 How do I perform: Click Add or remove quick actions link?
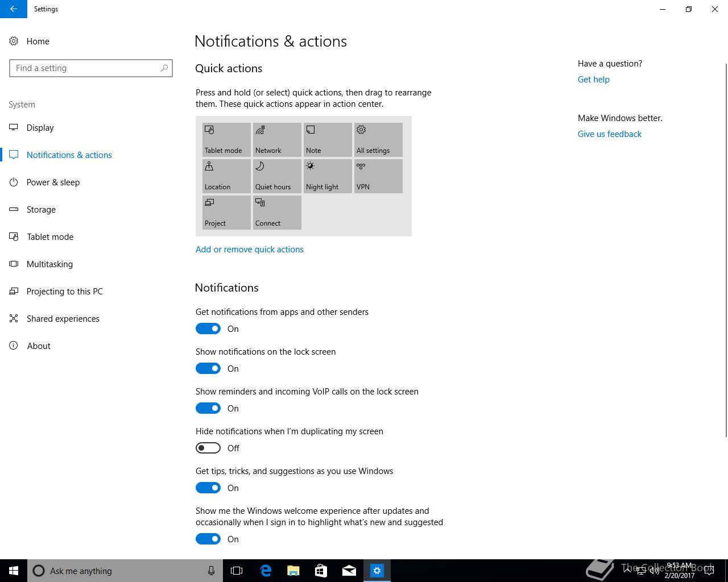tap(250, 250)
